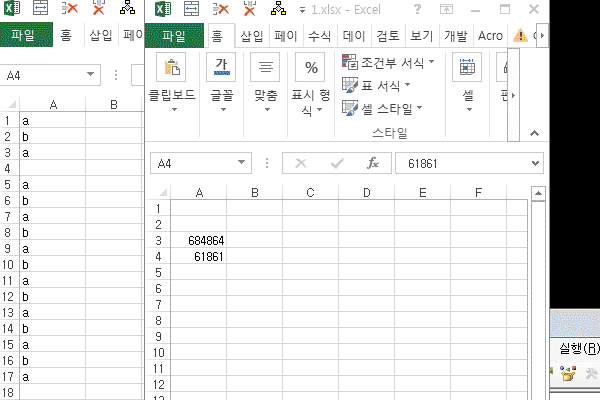Screen dimensions: 600x400
Task: Open the Help question mark in the title bar
Action: click(x=417, y=9)
